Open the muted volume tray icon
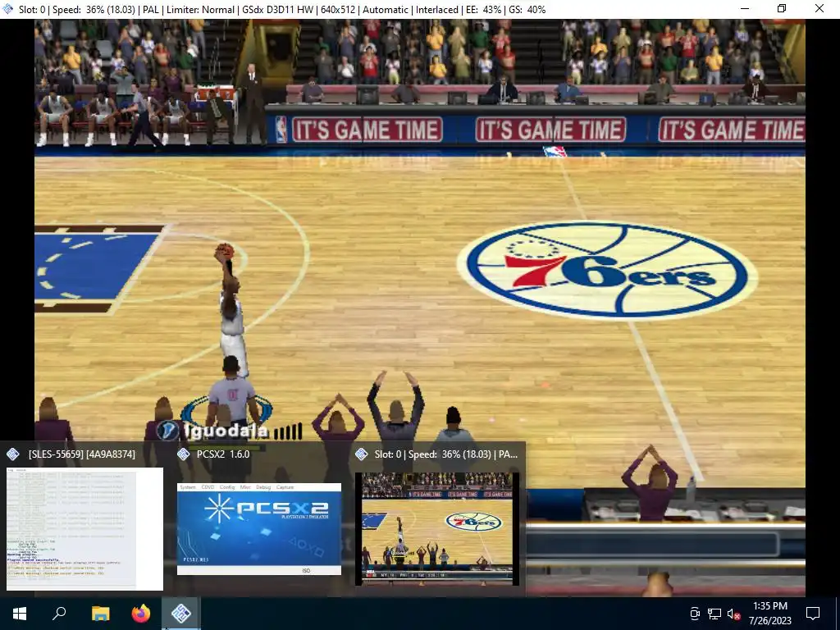This screenshot has height=630, width=840. (x=733, y=614)
